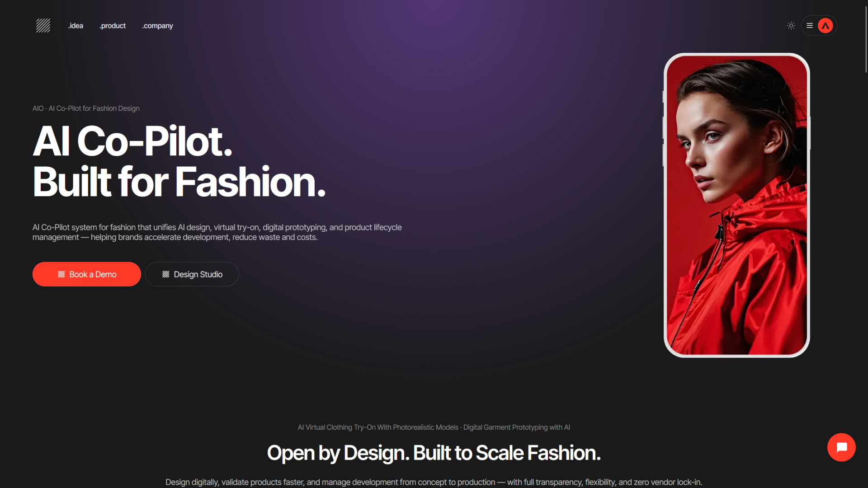Click the Open by Design heading
This screenshot has height=488, width=868.
[434, 453]
